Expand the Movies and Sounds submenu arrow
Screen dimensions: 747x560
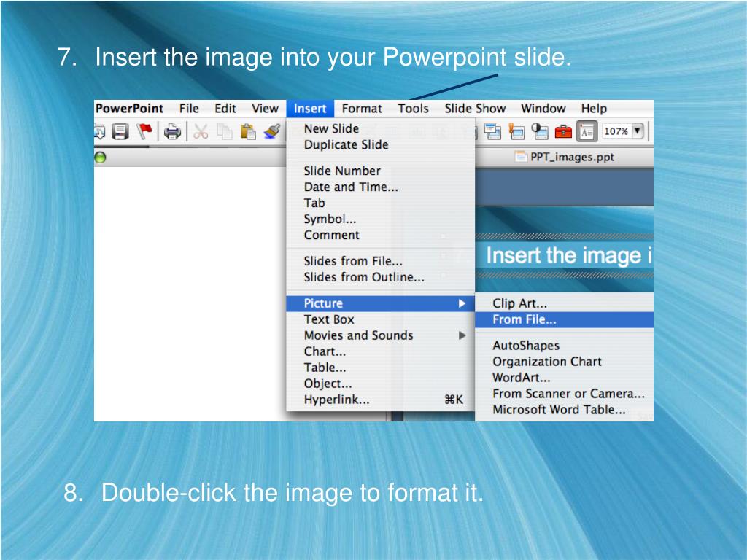pyautogui.click(x=462, y=335)
